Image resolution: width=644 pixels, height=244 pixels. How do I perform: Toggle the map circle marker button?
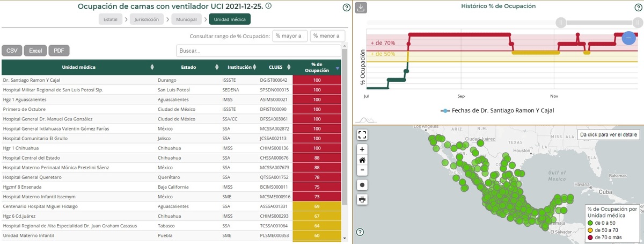coord(363,185)
